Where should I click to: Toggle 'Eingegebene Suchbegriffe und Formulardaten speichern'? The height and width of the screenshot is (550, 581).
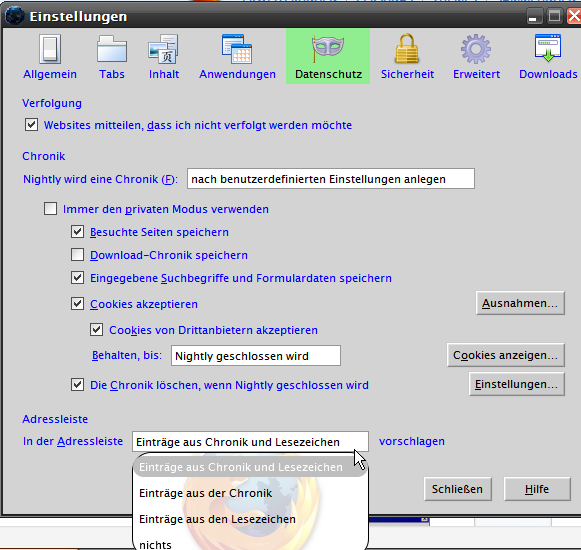pyautogui.click(x=77, y=278)
